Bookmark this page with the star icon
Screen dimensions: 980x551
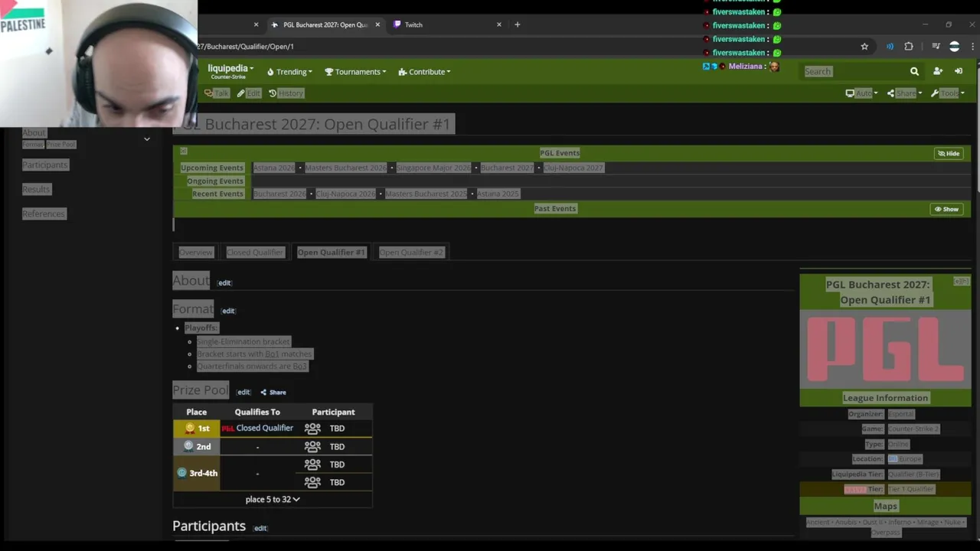coord(864,47)
